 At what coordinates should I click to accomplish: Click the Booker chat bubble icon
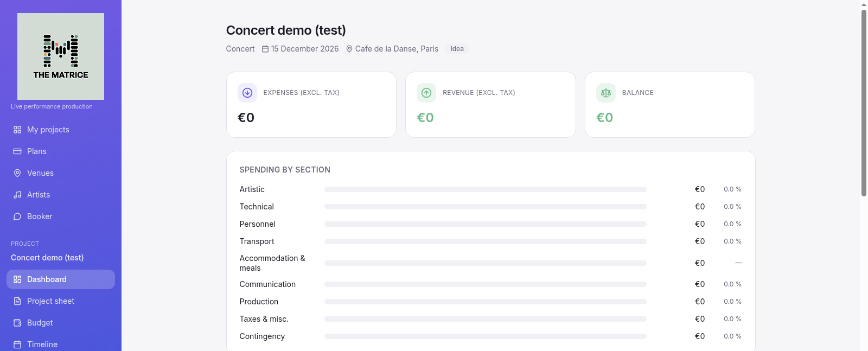pos(17,216)
